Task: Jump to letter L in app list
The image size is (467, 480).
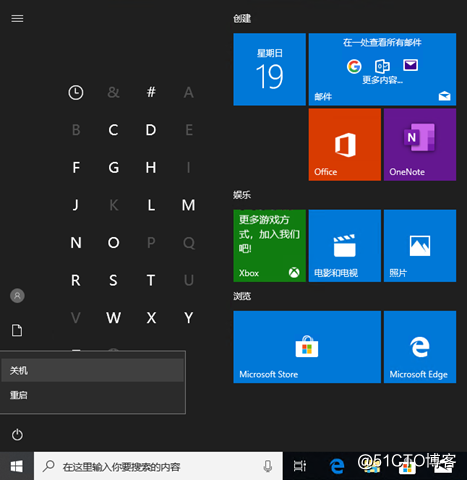Action: click(151, 205)
